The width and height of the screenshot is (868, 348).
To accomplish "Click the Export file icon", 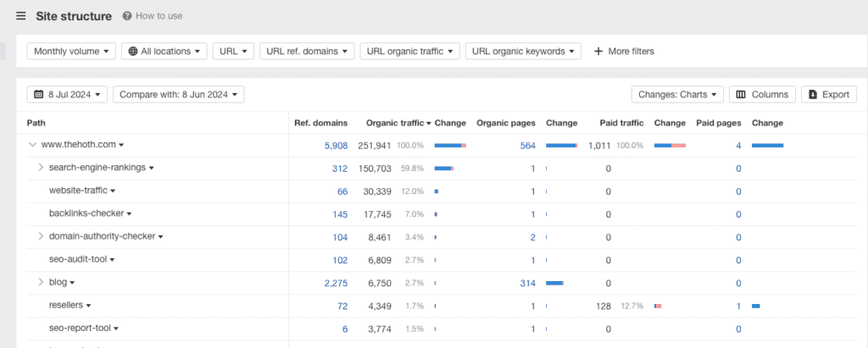I will (x=812, y=95).
